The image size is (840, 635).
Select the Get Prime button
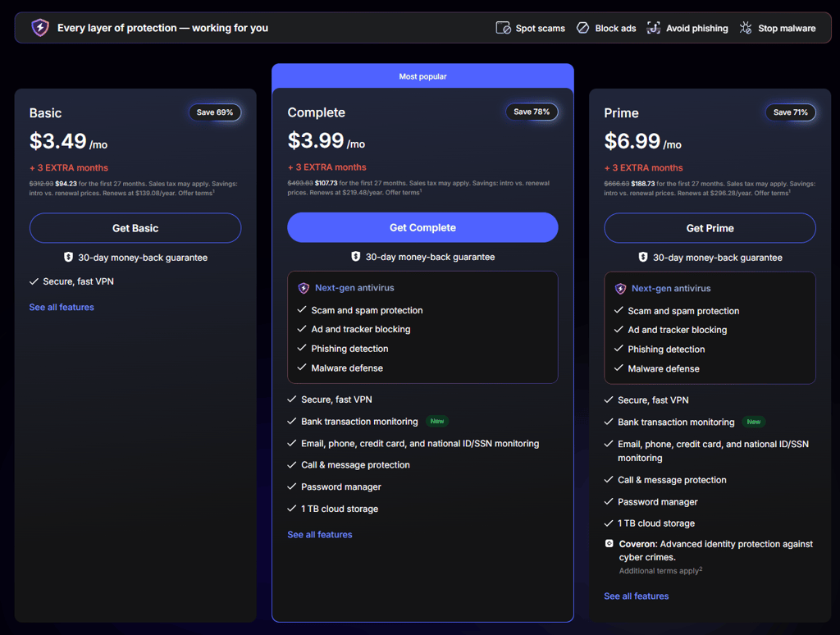click(710, 228)
